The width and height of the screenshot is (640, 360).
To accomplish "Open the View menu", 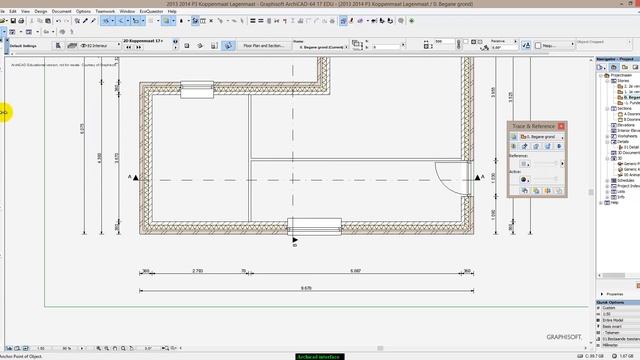I will click(x=25, y=11).
